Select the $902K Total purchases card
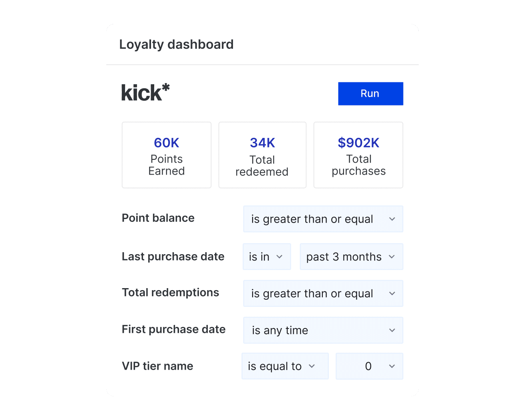Screen dimensions: 525x420 click(x=358, y=155)
